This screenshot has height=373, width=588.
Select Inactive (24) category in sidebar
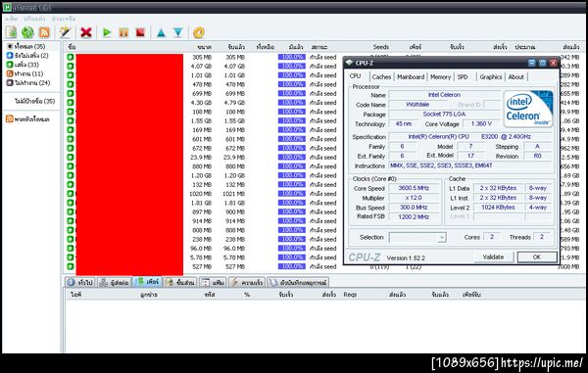(x=28, y=83)
